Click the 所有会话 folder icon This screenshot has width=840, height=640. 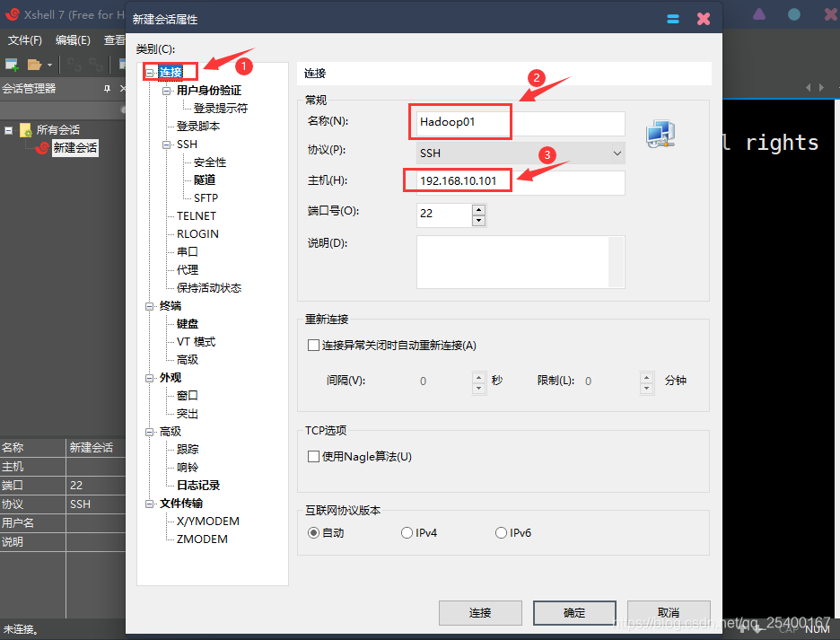[26, 130]
